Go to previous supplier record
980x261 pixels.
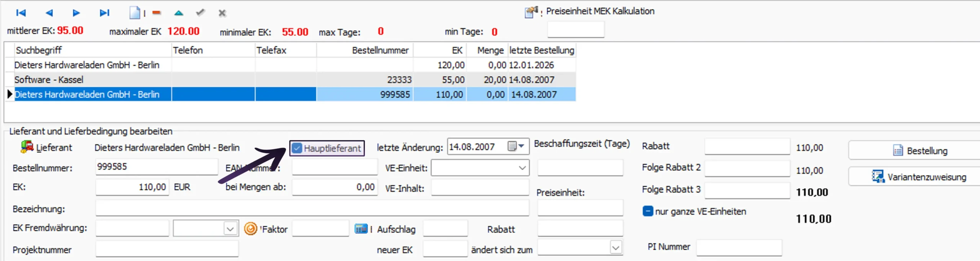coord(49,13)
